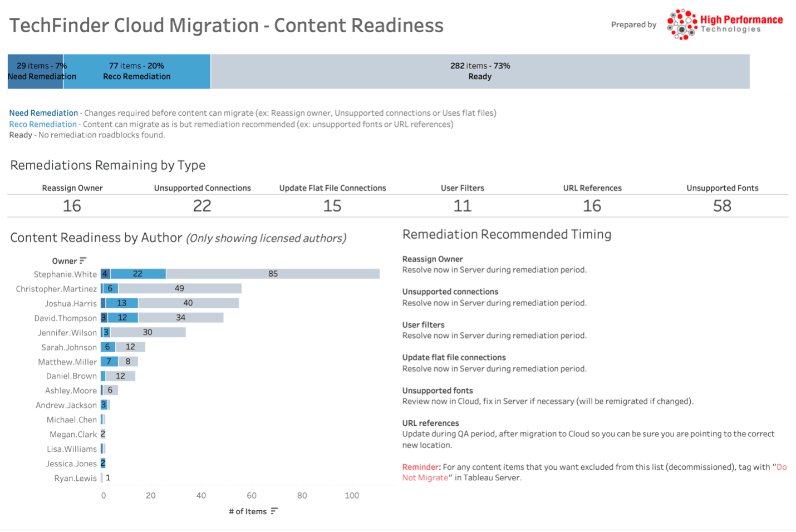This screenshot has width=796, height=532.
Task: Click the URL References column header
Action: point(592,188)
